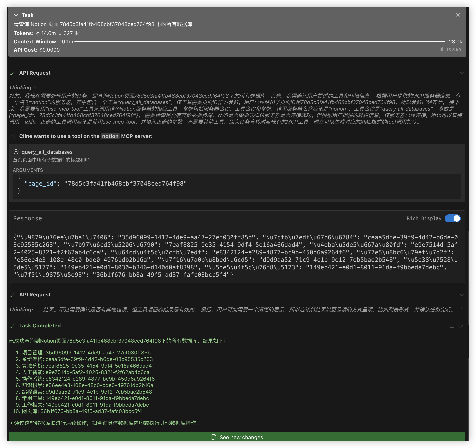Click the thumbs up feedback icon

(452, 326)
